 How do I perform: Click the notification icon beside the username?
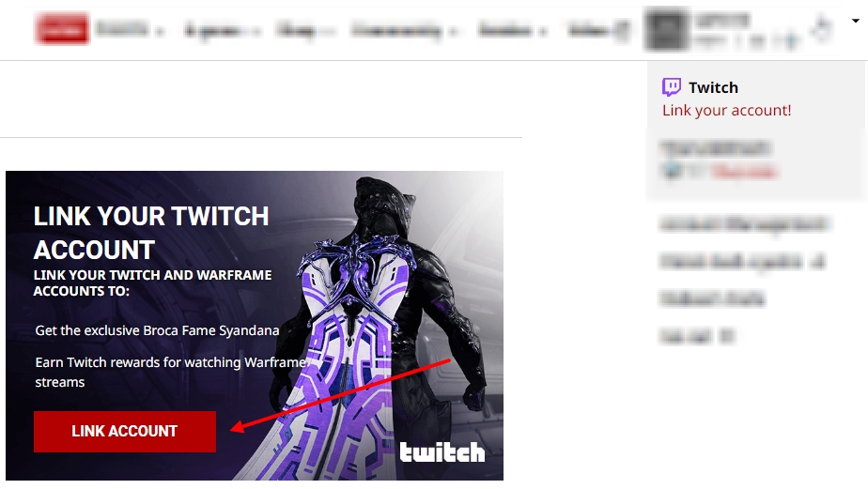pos(821,29)
